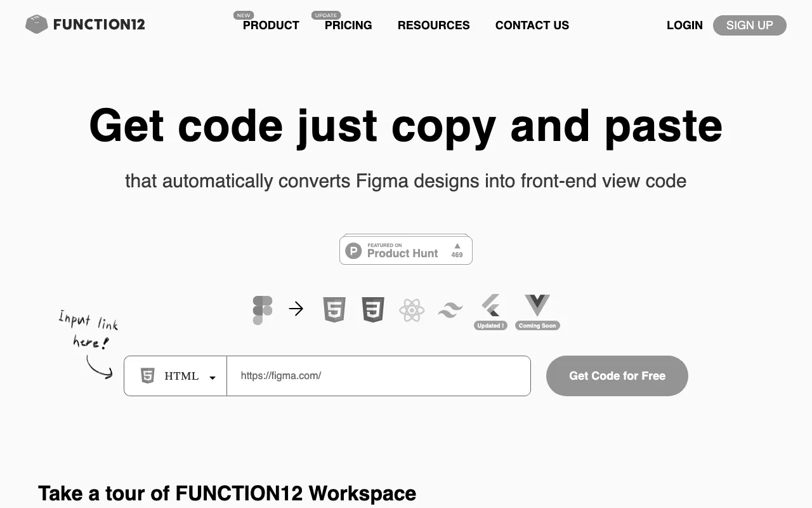Click the Figma logo icon
Image resolution: width=812 pixels, height=508 pixels.
click(x=263, y=310)
